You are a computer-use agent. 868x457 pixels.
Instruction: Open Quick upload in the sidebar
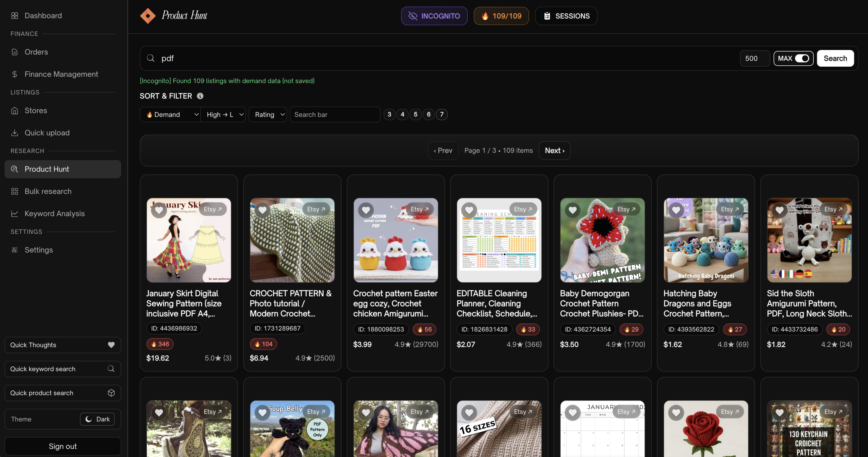pos(47,133)
